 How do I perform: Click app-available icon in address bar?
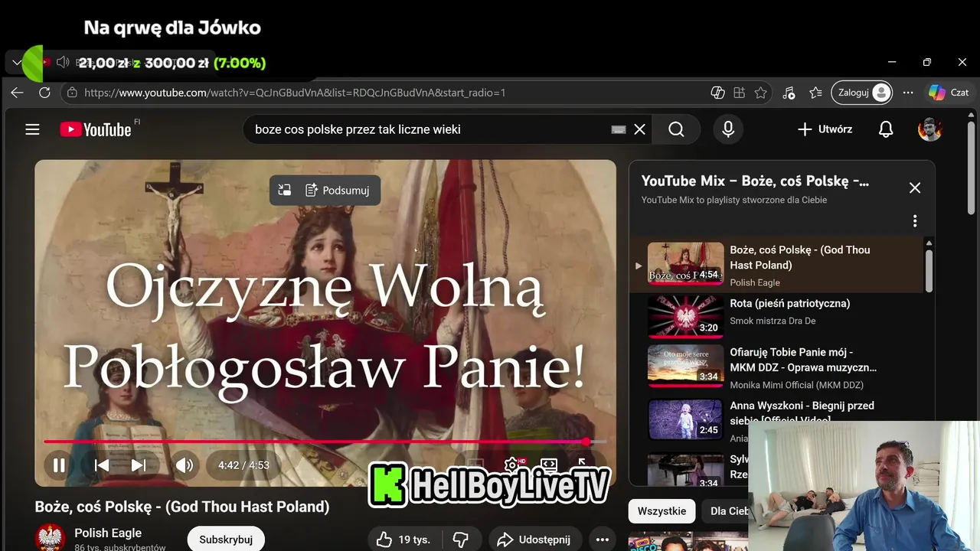click(x=739, y=93)
